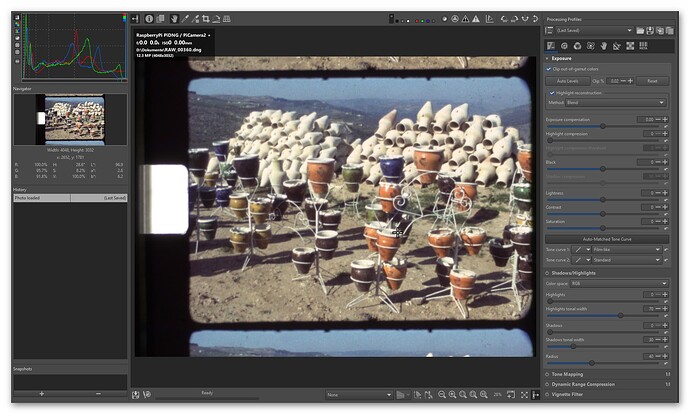Open Shadows/Highlights Color space RGB dropdown

[x=619, y=284]
